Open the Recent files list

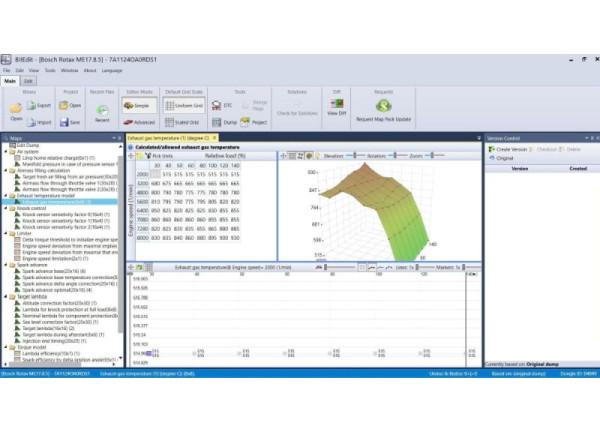pyautogui.click(x=102, y=110)
